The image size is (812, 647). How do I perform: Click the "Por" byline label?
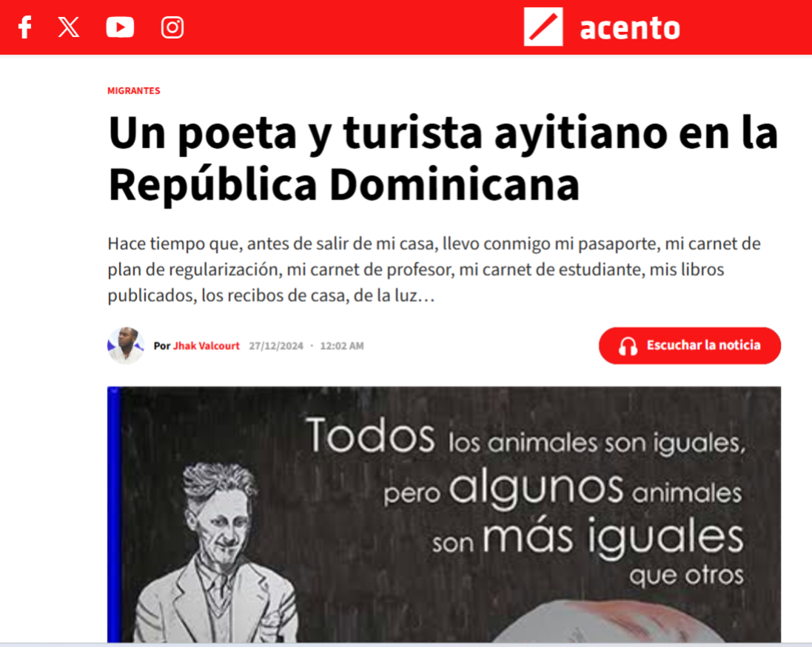161,346
